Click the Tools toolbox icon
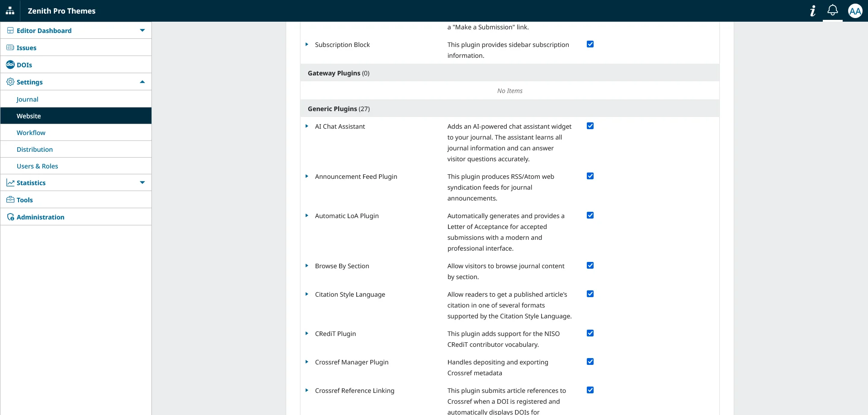868x415 pixels. [10, 200]
